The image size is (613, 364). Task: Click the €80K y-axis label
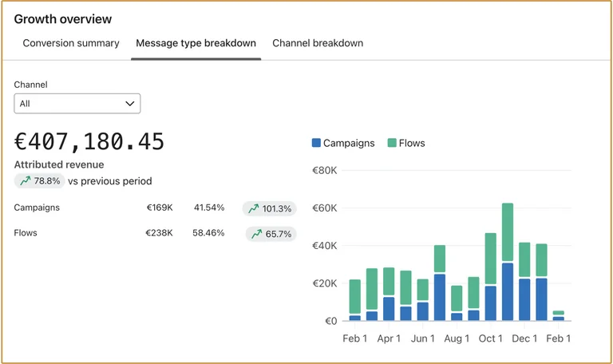325,171
